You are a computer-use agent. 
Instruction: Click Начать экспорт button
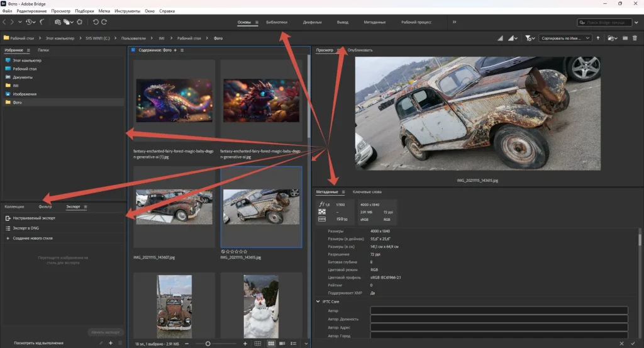tap(106, 332)
